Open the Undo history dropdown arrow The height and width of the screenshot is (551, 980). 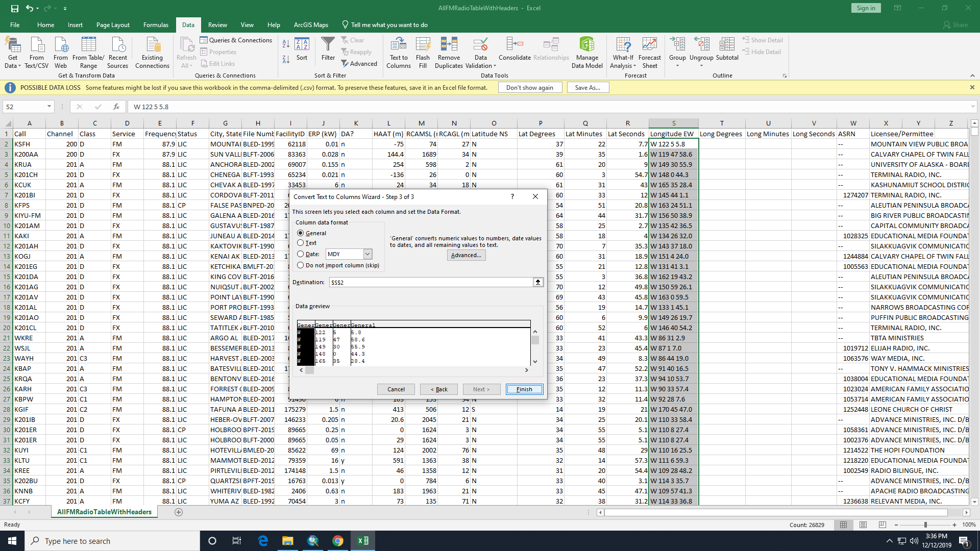click(38, 9)
